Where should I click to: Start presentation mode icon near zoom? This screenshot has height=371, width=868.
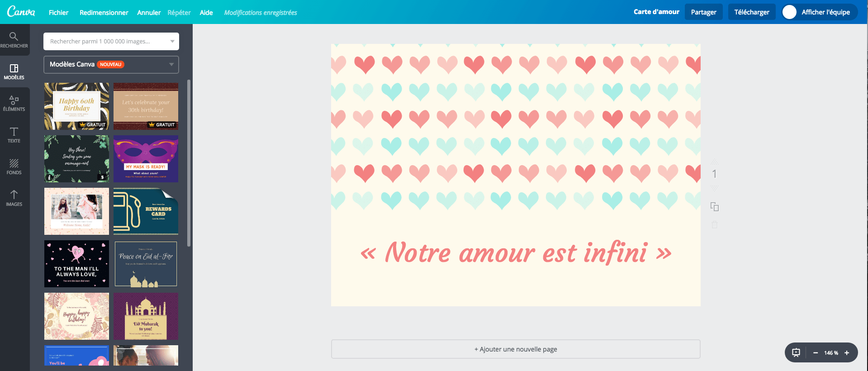tap(796, 352)
